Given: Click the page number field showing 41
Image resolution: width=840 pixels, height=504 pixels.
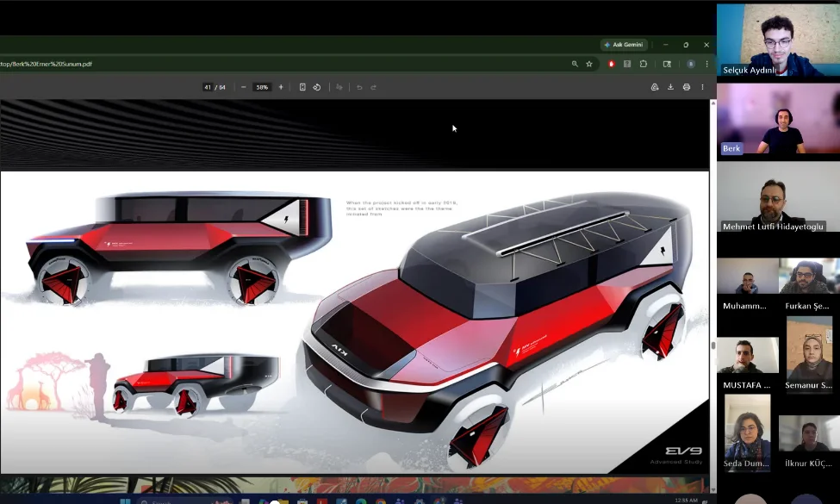Looking at the screenshot, I should (x=208, y=87).
